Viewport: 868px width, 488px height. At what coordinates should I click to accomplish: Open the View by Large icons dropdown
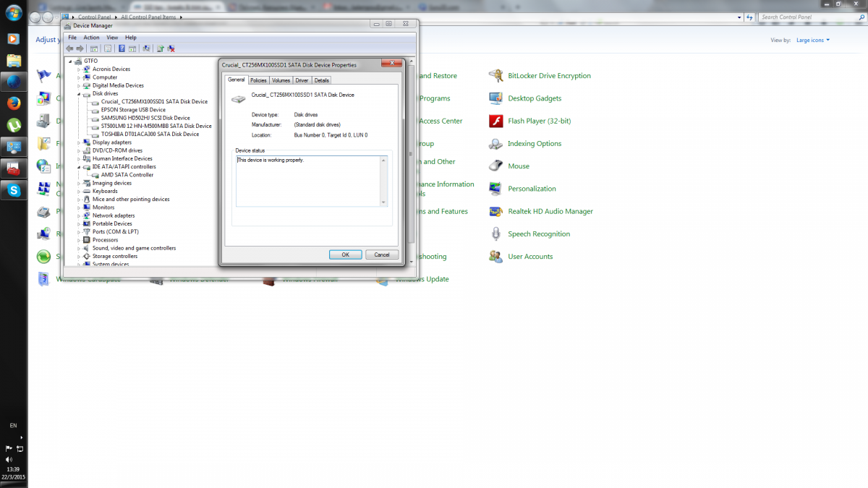coord(813,40)
